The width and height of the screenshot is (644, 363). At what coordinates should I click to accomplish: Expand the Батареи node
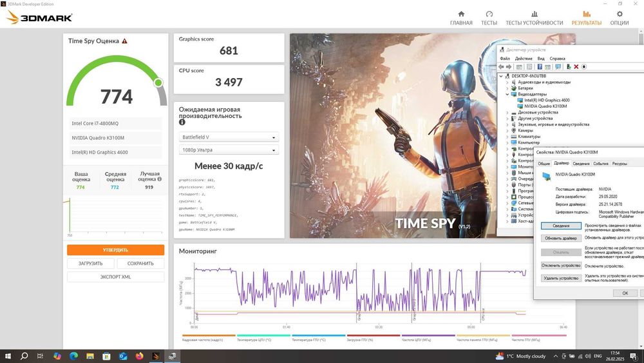pos(507,88)
